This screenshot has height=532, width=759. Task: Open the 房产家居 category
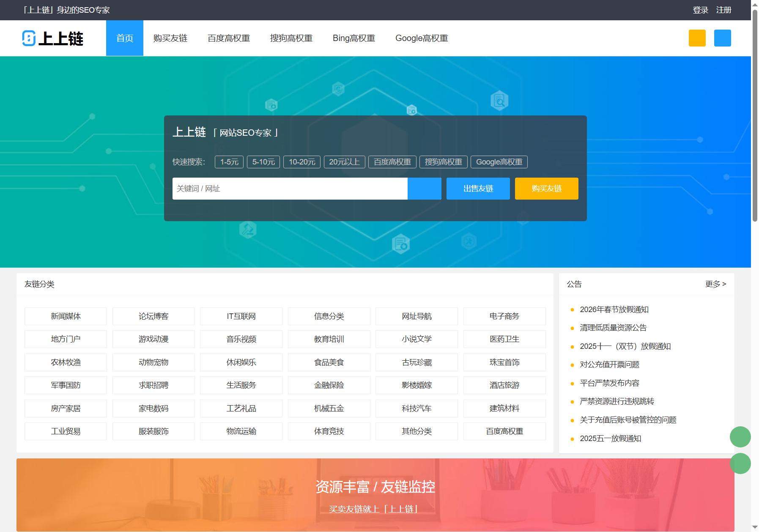click(x=66, y=409)
